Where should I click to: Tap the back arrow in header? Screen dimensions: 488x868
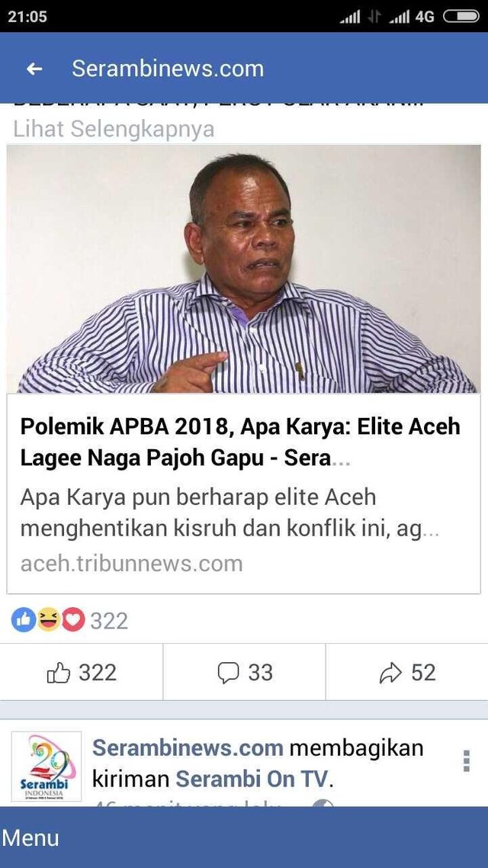pyautogui.click(x=34, y=69)
